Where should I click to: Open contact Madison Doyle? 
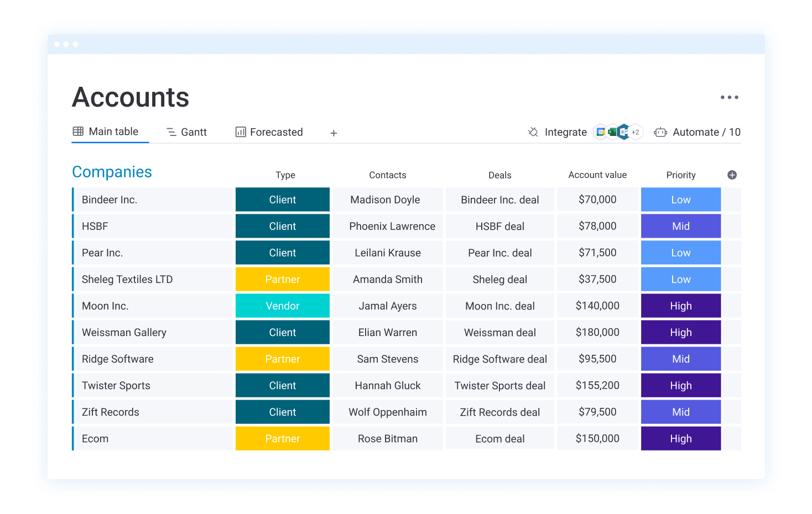(x=385, y=200)
